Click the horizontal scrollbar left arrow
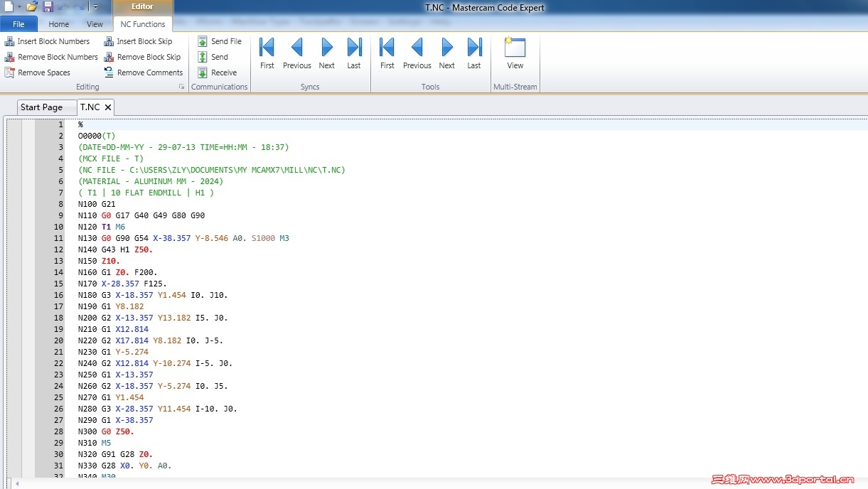Image resolution: width=868 pixels, height=489 pixels. 16,484
